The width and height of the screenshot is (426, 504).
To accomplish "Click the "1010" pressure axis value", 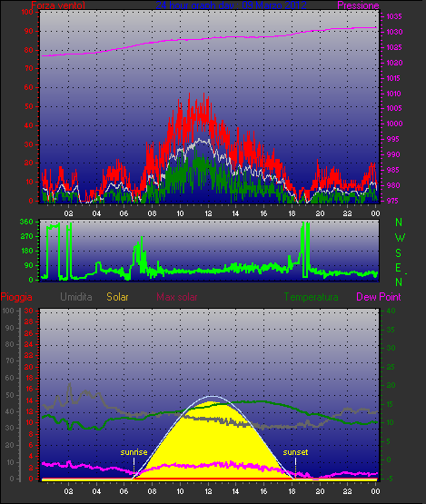I will 394,94.
